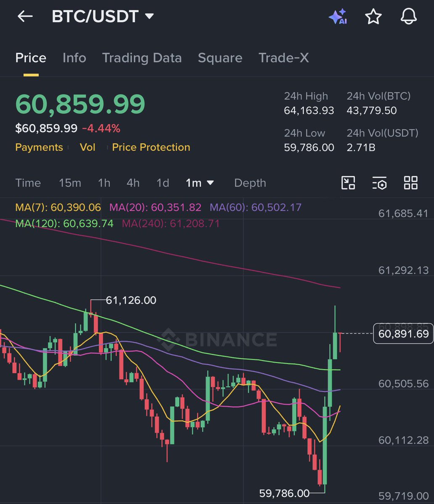Switch to the Info tab
This screenshot has width=434, height=504.
[74, 58]
